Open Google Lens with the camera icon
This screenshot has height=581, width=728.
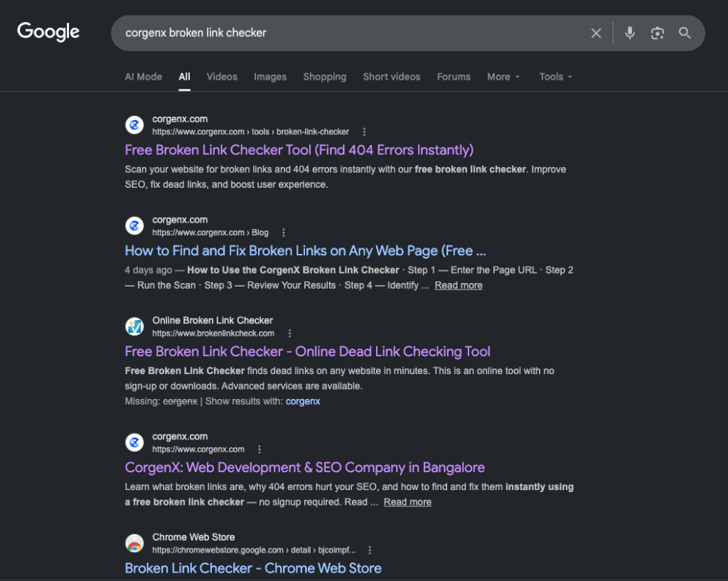(x=657, y=33)
